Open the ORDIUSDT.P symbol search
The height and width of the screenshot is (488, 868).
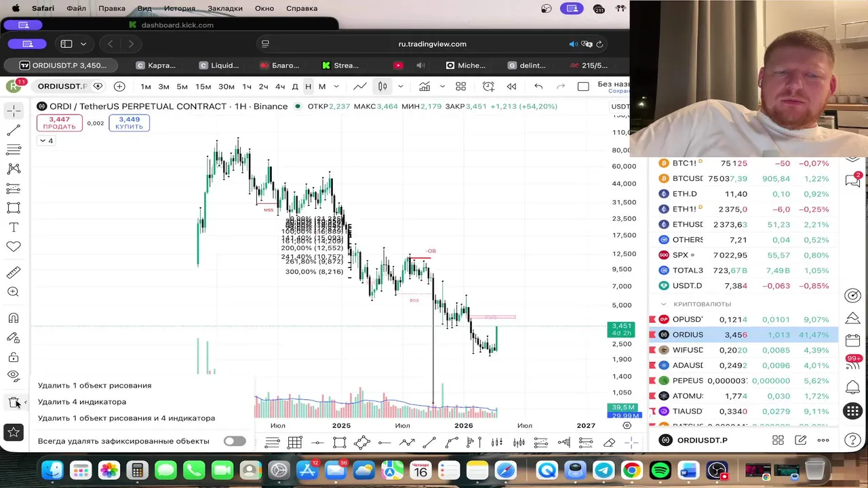pos(62,86)
